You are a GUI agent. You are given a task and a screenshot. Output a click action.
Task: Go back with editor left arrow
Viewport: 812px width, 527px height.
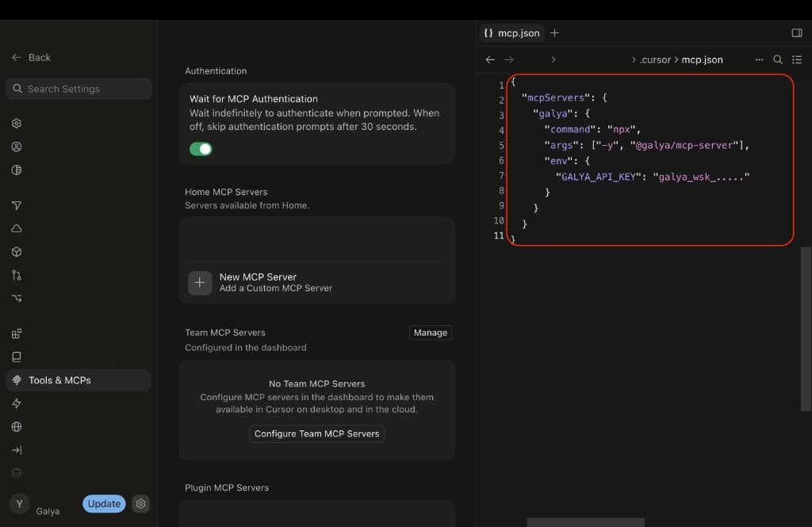point(490,59)
